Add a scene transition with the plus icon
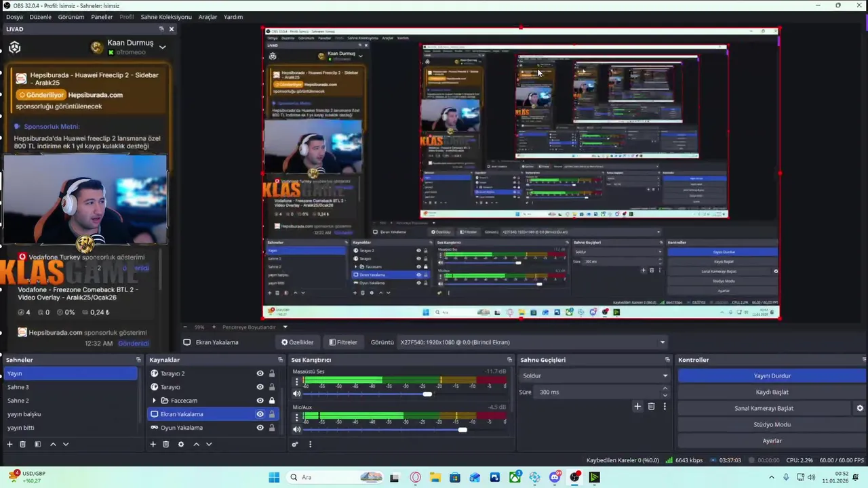The image size is (868, 488). (637, 406)
